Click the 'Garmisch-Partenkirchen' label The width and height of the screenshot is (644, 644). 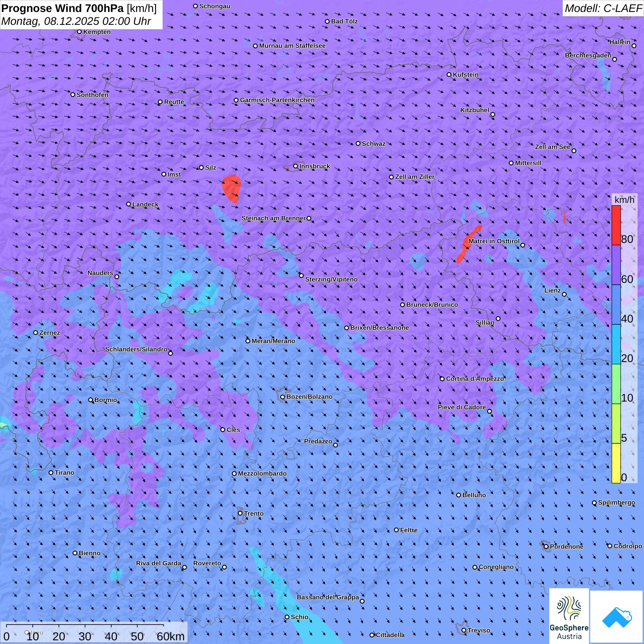(x=277, y=100)
